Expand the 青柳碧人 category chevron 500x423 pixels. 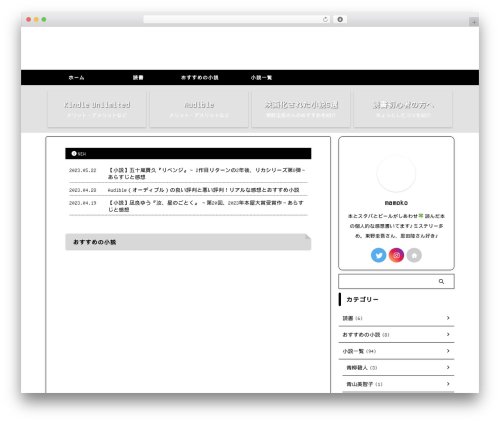[448, 367]
